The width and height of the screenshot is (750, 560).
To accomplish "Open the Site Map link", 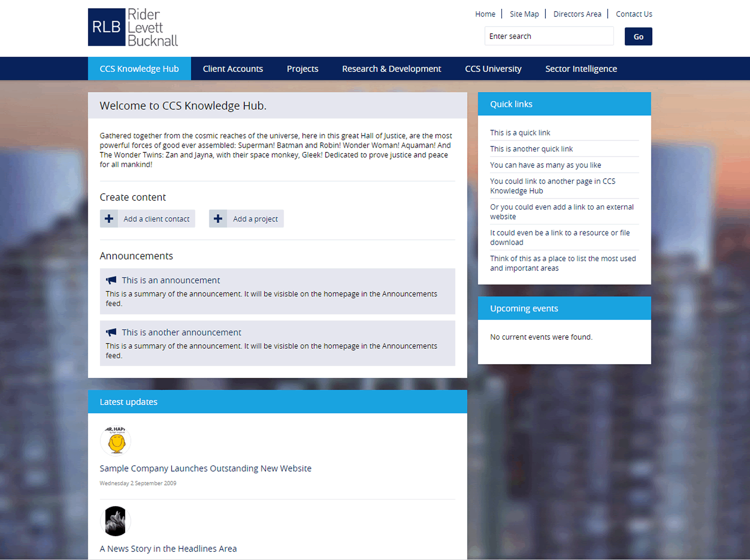I will click(524, 14).
